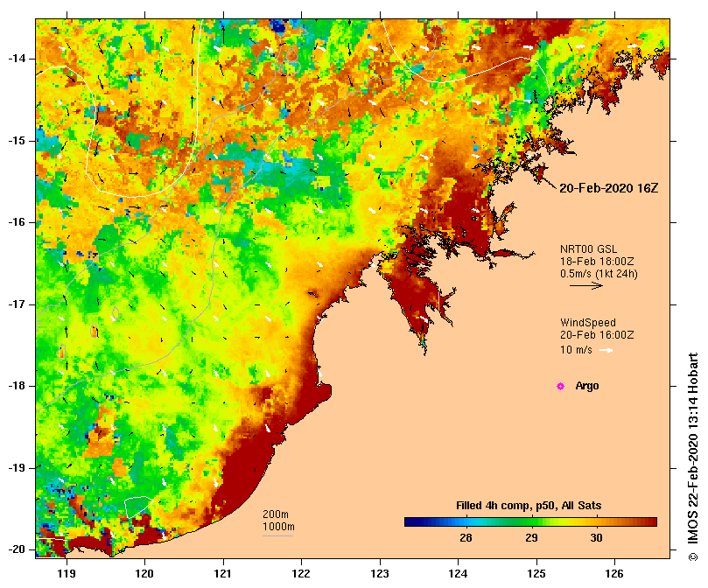Click latitude label '-20' on the axis
This screenshot has height=588, width=708.
click(18, 549)
